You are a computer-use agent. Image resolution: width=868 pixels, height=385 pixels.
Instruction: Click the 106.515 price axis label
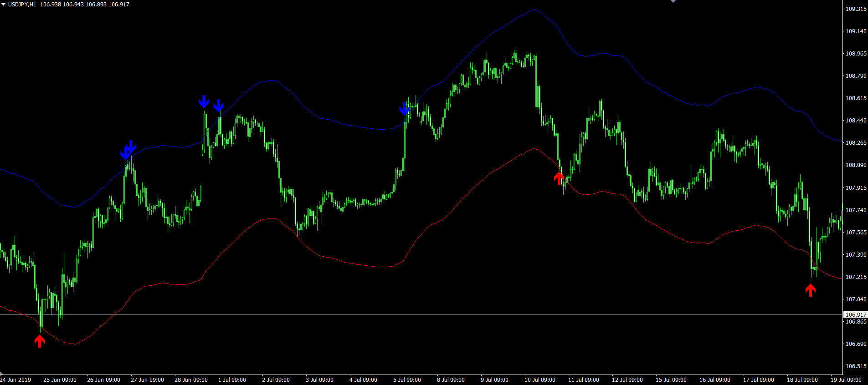[x=856, y=366]
